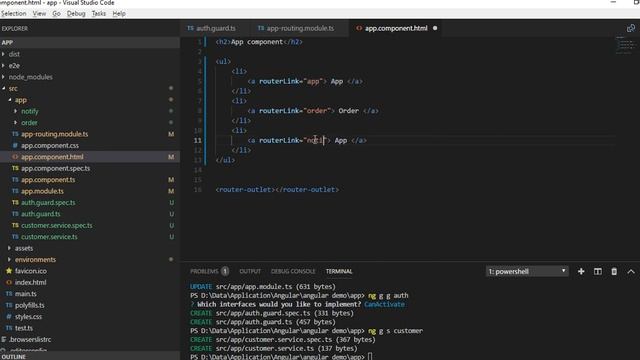This screenshot has width=640, height=360.
Task: Open auth.guard.ts in the explorer tree
Action: pos(40,214)
